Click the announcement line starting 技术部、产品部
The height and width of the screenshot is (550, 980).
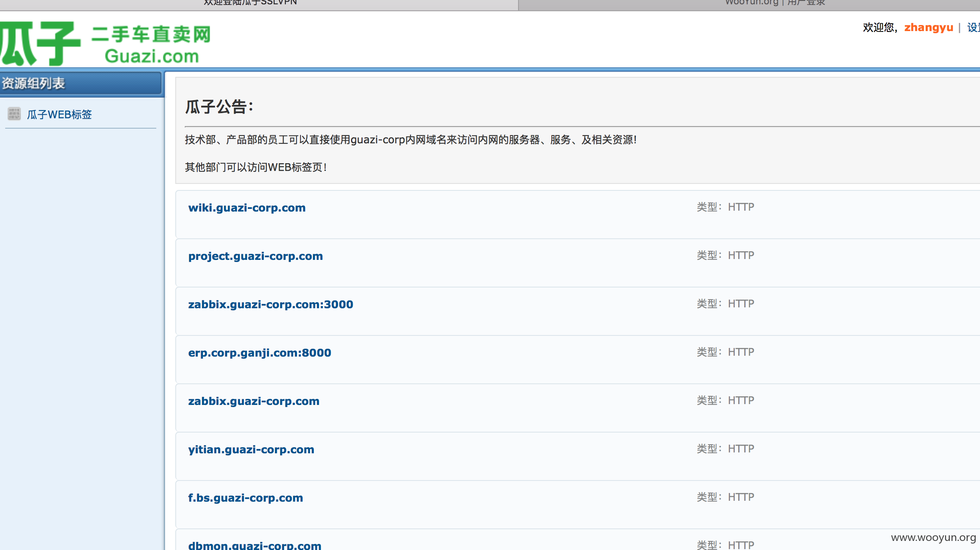(411, 140)
